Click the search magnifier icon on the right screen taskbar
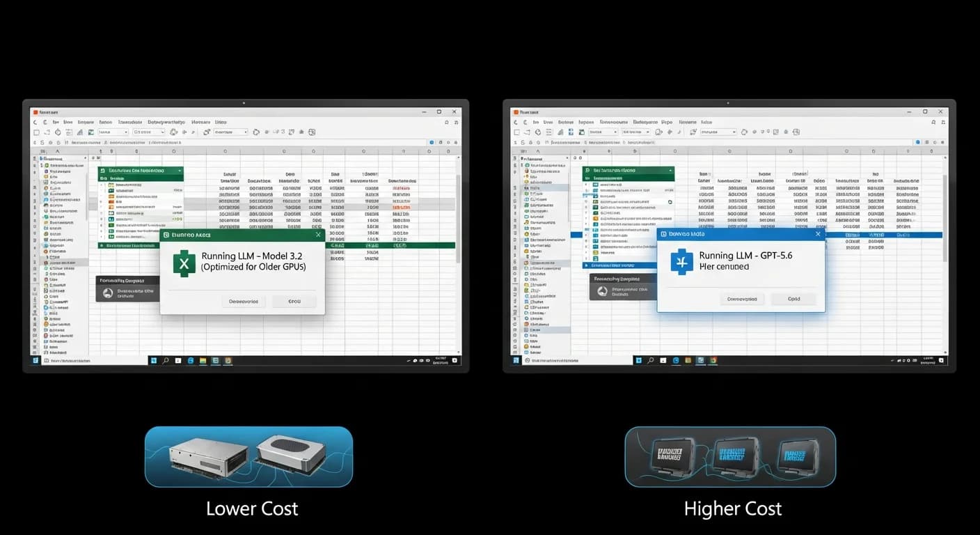Image resolution: width=980 pixels, height=535 pixels. [650, 361]
